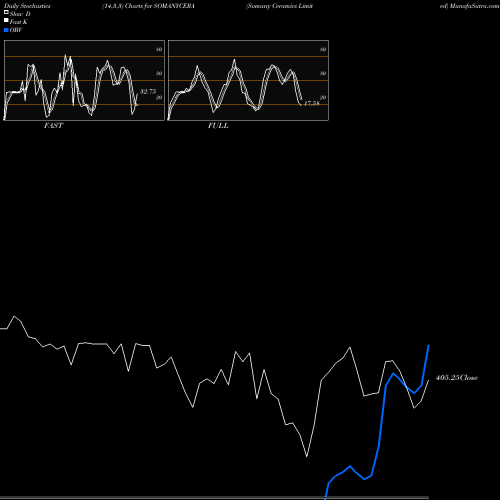Click the 'Slow D' legend label
This screenshot has width=500, height=500.
20,14
